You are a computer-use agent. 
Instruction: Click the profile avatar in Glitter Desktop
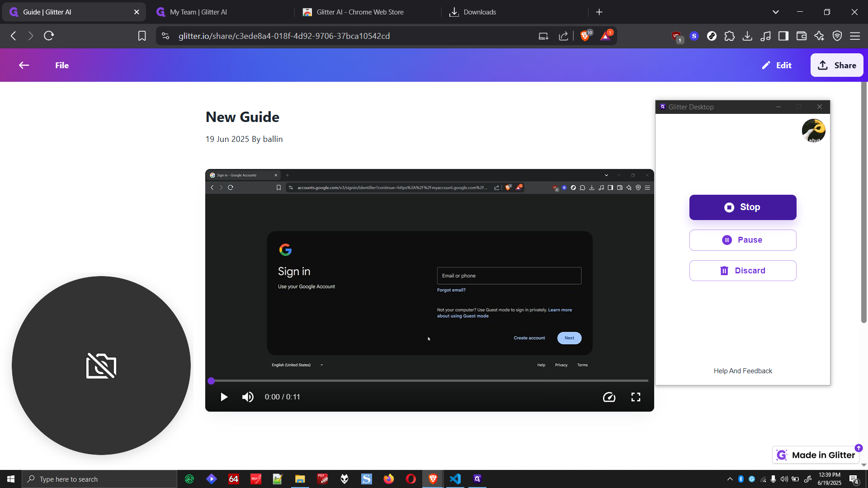814,131
